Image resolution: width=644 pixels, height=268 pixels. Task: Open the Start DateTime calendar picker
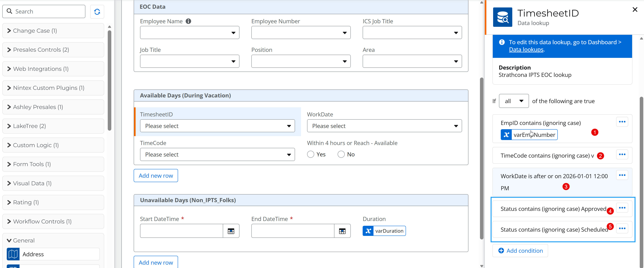pos(231,231)
